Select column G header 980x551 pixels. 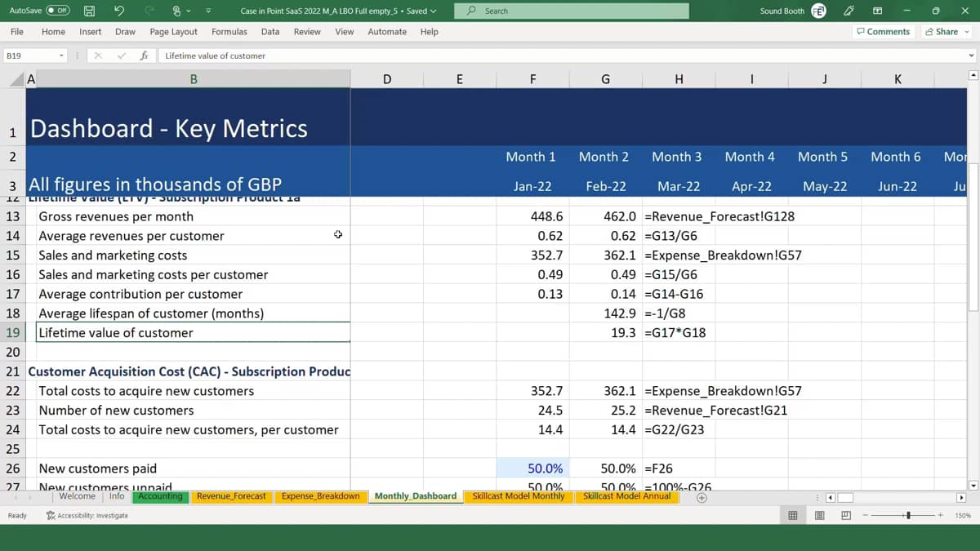605,79
